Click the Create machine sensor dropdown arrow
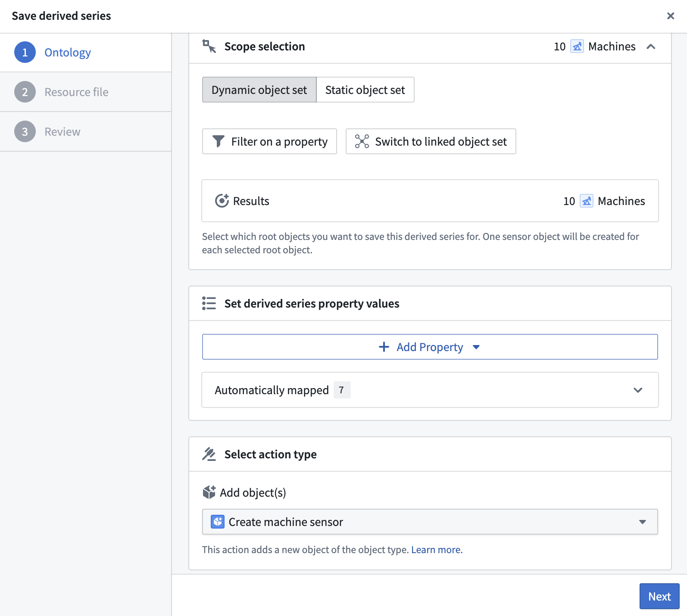This screenshot has height=616, width=687. point(642,522)
